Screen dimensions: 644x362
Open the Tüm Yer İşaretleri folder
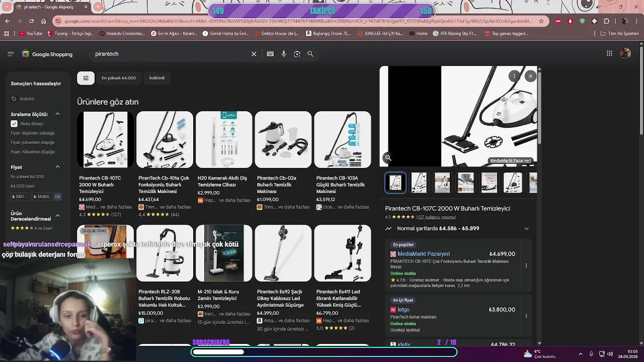pos(620,34)
